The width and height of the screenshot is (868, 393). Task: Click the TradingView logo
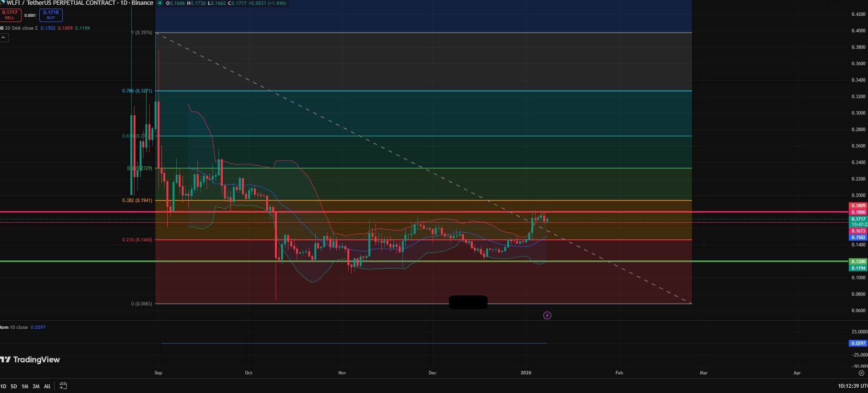(30, 359)
